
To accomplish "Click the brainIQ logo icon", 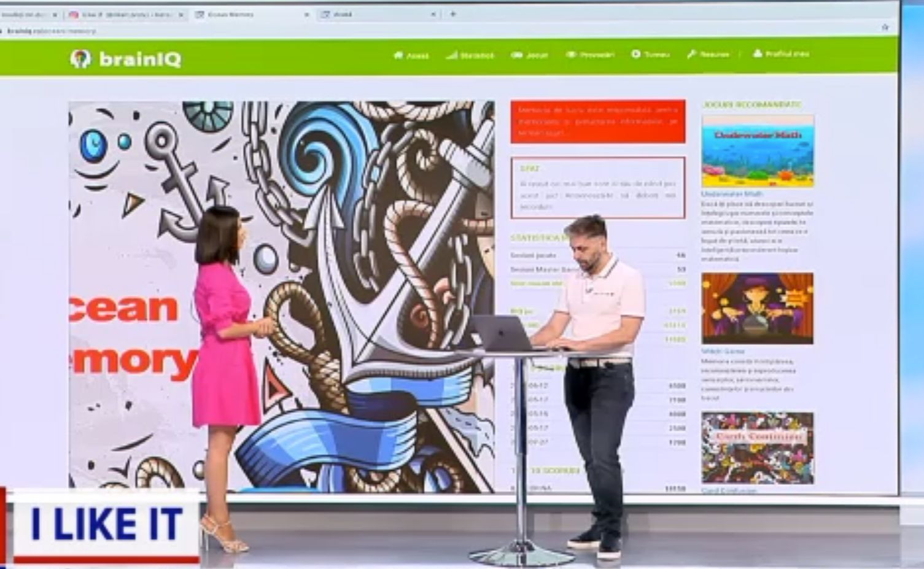I will point(80,58).
